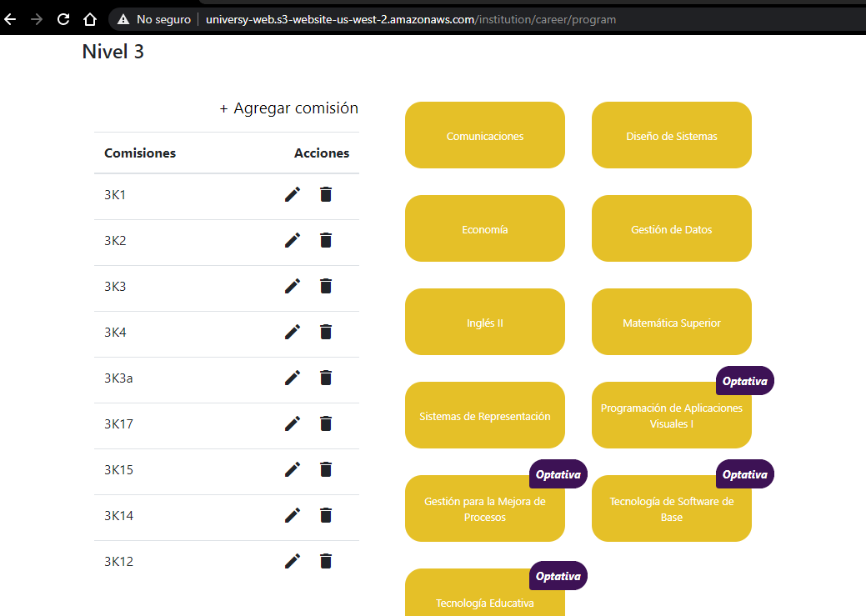
Task: Select the '3K1' commission name
Action: pyautogui.click(x=115, y=194)
